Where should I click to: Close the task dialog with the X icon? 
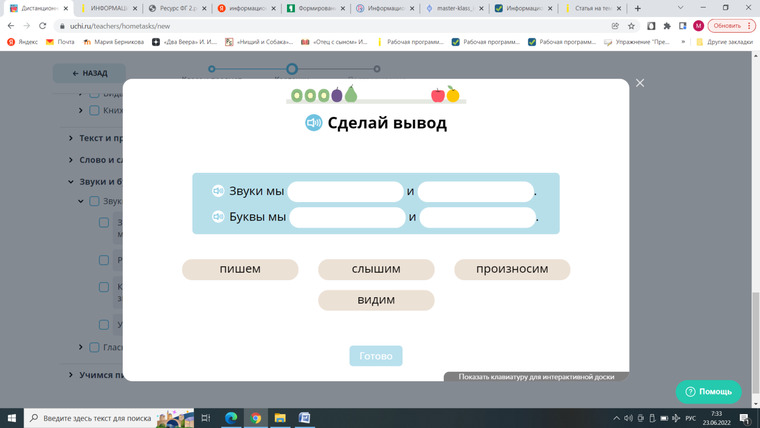[640, 83]
